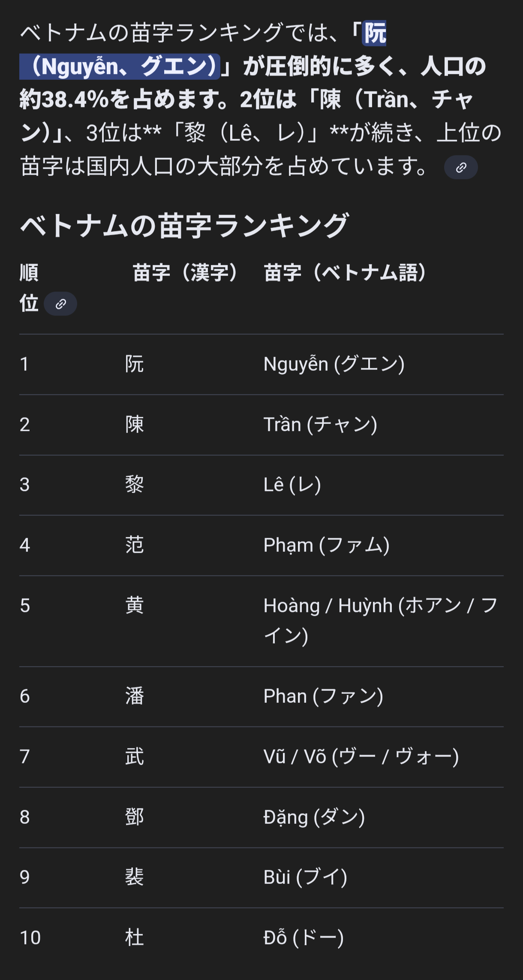The width and height of the screenshot is (523, 980).
Task: Click the Phạm (ファム) table entry
Action: pos(326,545)
